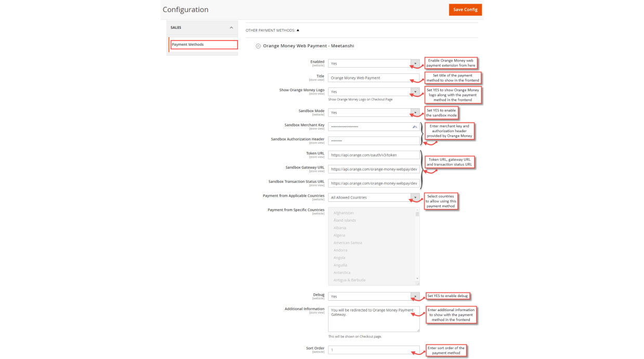Select Åland Islands in the countries list
Screen dimensions: 644x359
coord(345,220)
